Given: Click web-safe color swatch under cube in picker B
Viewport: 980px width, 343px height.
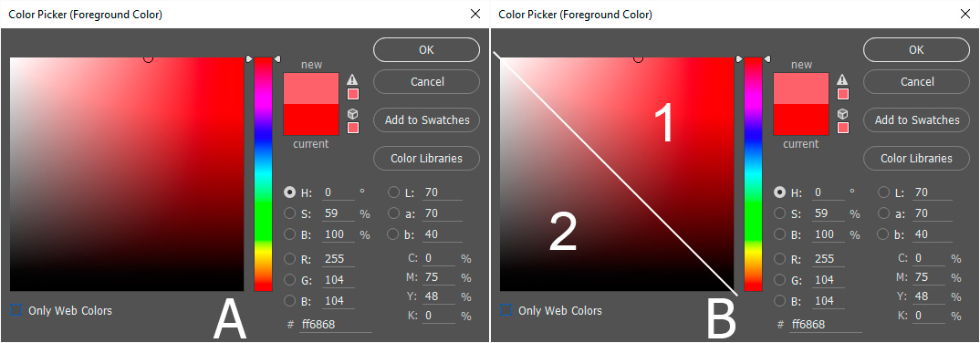Looking at the screenshot, I should tap(843, 128).
